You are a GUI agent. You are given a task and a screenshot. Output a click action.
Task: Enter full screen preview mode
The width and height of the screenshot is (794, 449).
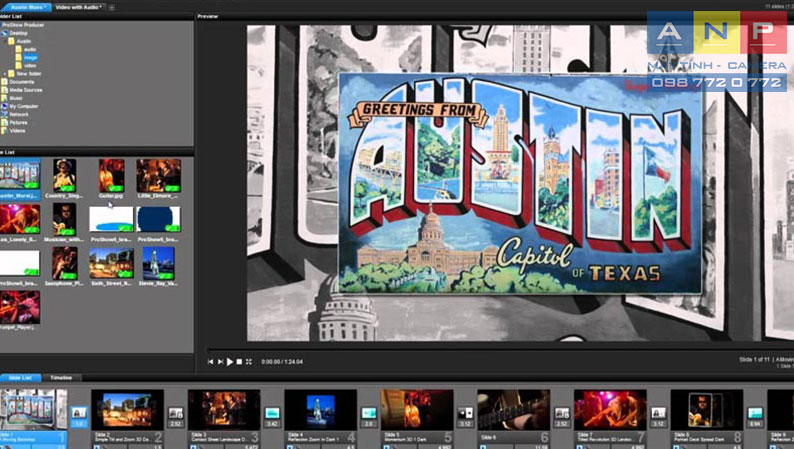[x=249, y=361]
